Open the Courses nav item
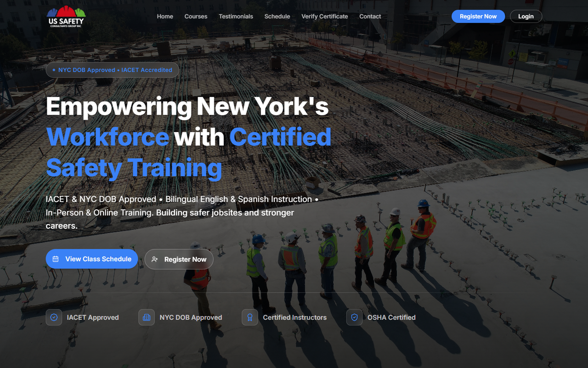 click(x=196, y=17)
